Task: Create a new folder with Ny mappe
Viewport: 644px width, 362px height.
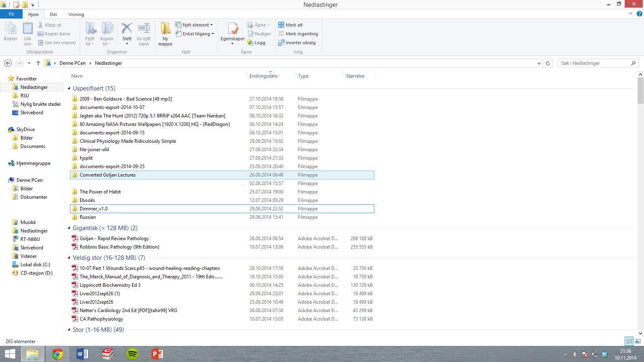Action: click(165, 34)
